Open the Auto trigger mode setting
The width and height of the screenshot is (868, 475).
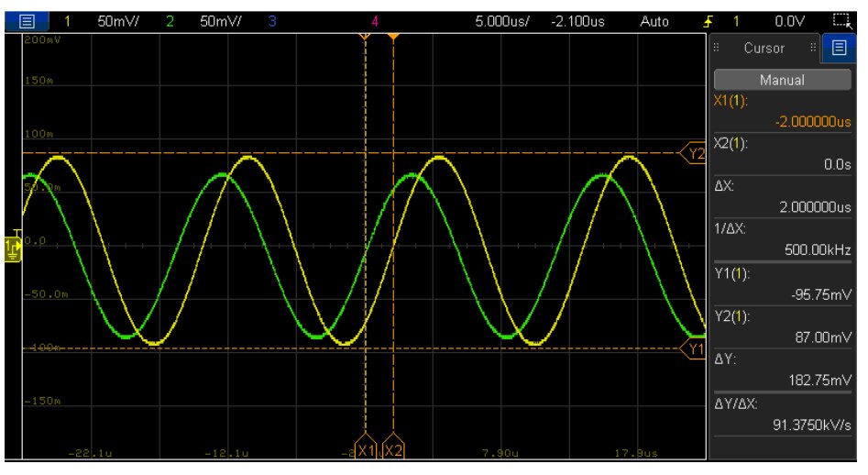[654, 22]
